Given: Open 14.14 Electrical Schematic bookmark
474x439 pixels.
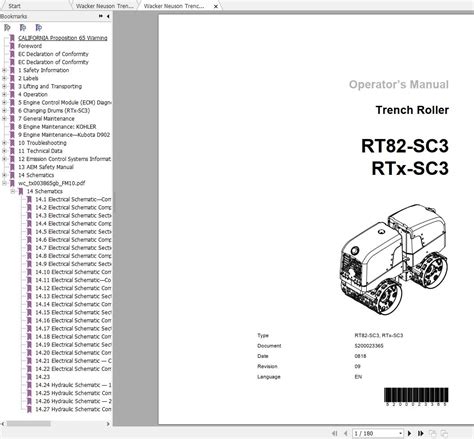Looking at the screenshot, I should click(x=73, y=304).
